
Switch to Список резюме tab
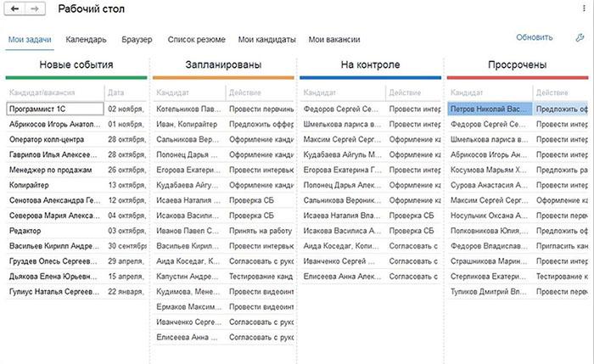pos(196,39)
